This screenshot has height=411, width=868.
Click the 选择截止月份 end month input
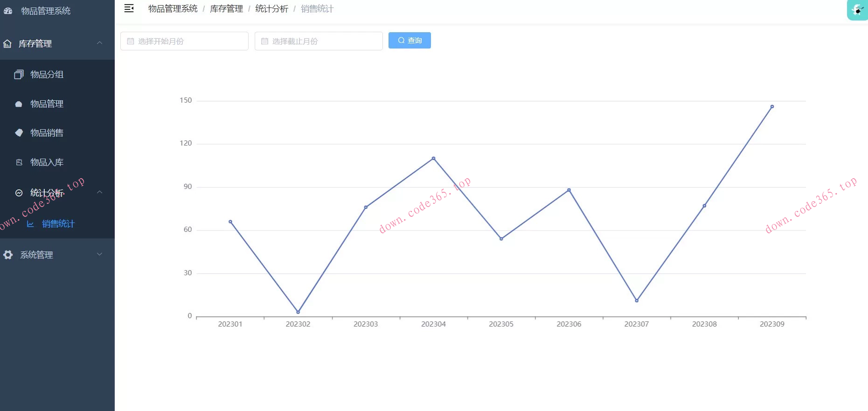319,41
